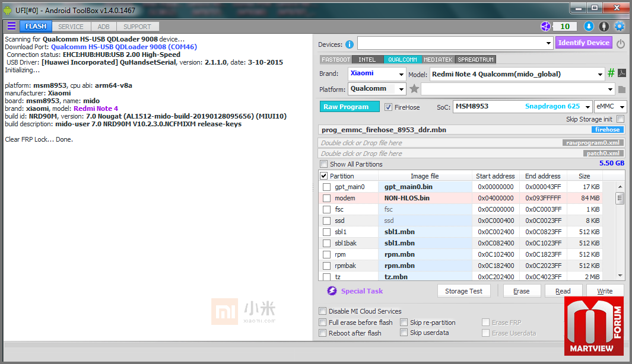Viewport: 632px width, 364px height.
Task: Open the blue settings gear icon
Action: (x=620, y=27)
